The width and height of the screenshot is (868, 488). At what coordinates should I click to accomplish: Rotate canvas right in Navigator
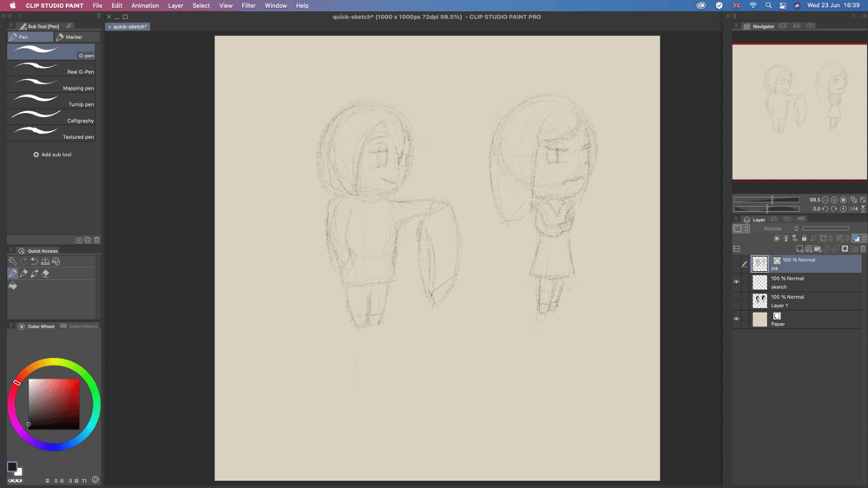(834, 208)
